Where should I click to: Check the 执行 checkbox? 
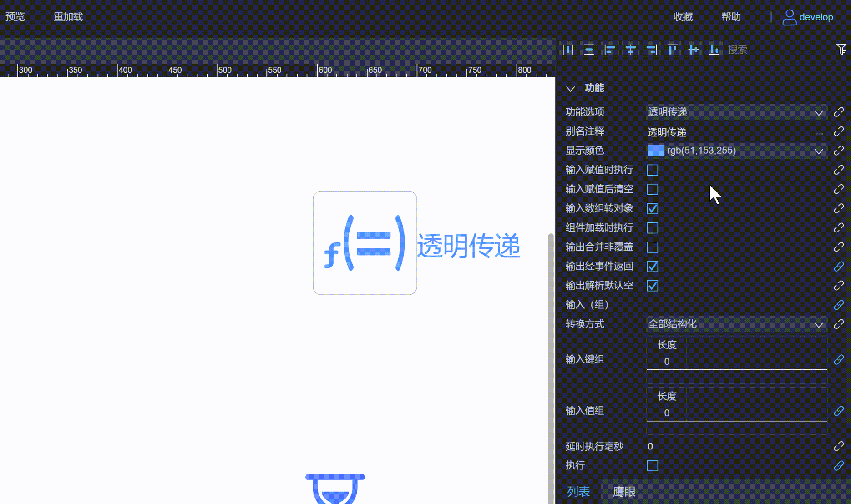(x=652, y=465)
